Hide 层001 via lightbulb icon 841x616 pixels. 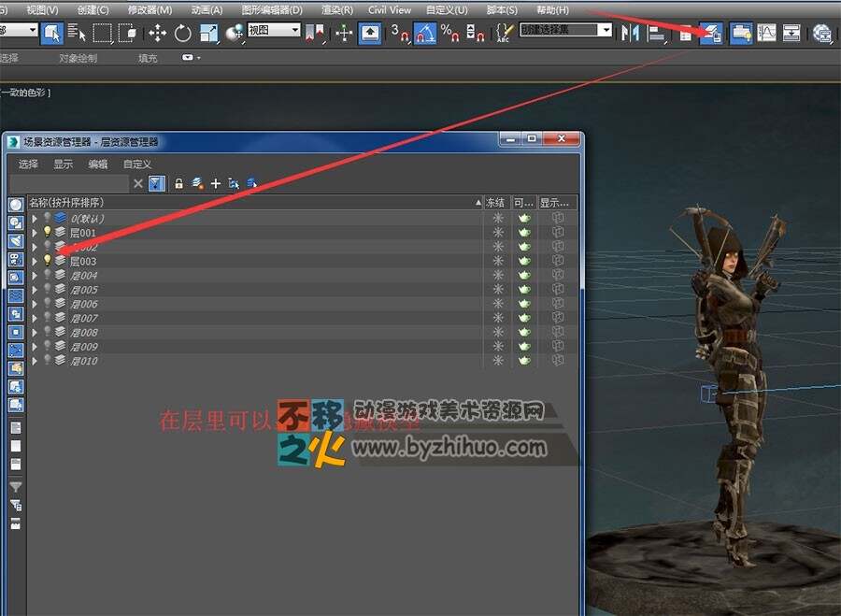(x=48, y=232)
